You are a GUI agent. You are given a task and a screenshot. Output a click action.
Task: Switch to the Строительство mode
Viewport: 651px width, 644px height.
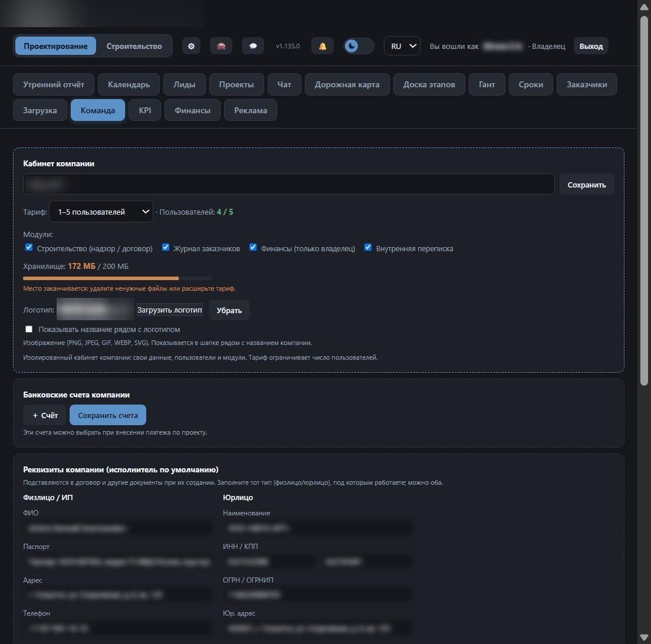(x=134, y=46)
